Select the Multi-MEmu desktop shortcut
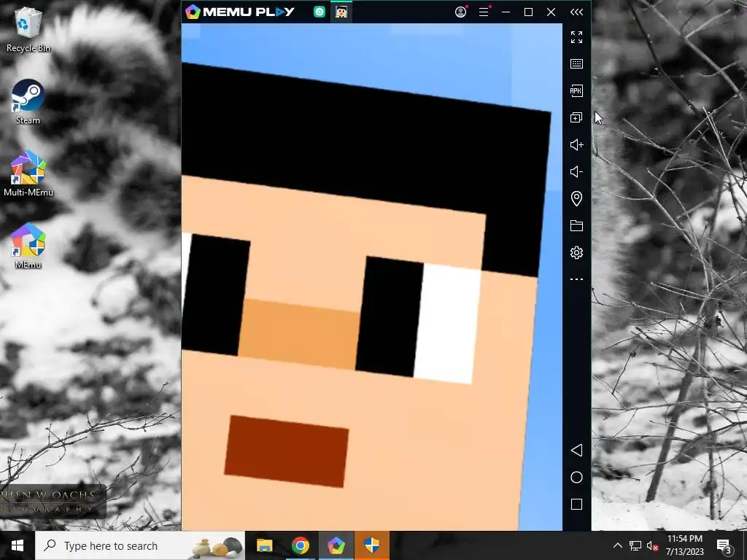The width and height of the screenshot is (747, 560). (28, 174)
